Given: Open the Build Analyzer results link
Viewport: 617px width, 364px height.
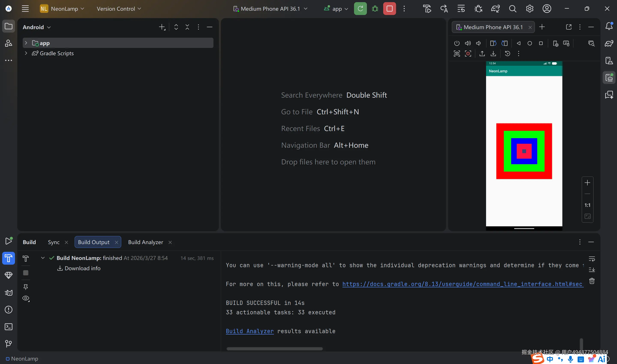Looking at the screenshot, I should click(250, 331).
